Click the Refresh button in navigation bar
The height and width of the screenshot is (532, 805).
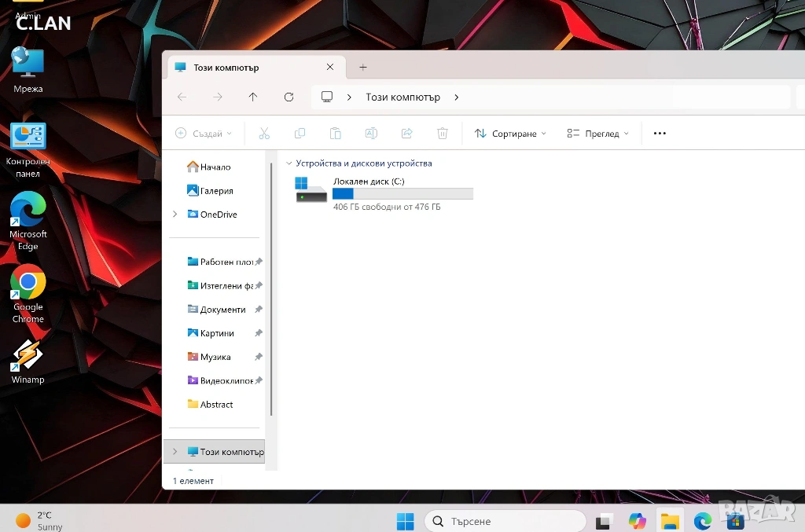289,97
